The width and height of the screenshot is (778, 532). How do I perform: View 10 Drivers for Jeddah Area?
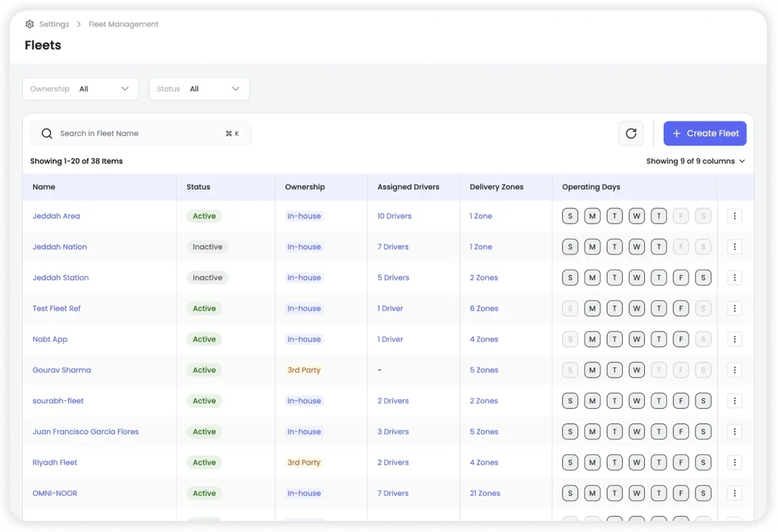[394, 216]
